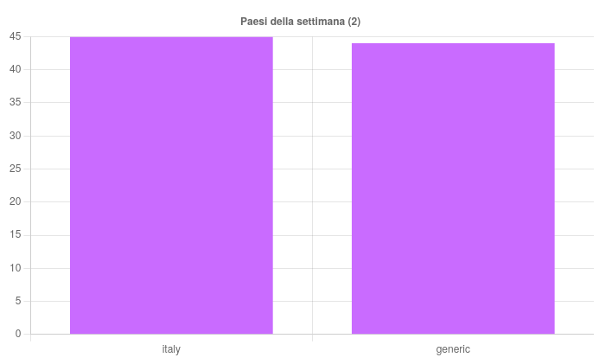The image size is (599, 364).
Task: Click the x-axis tick mark between italy and generic
Action: [x=312, y=338]
